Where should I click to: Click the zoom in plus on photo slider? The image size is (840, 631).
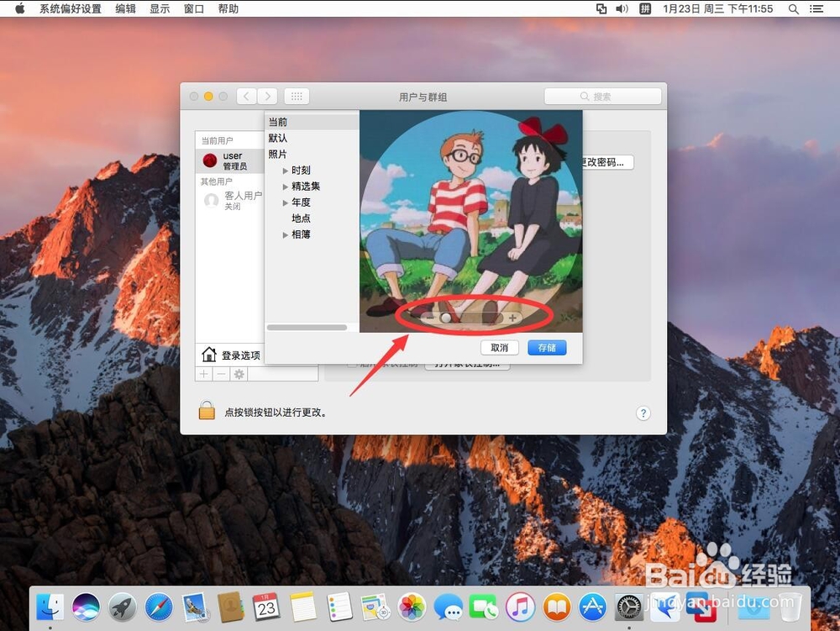coord(512,318)
